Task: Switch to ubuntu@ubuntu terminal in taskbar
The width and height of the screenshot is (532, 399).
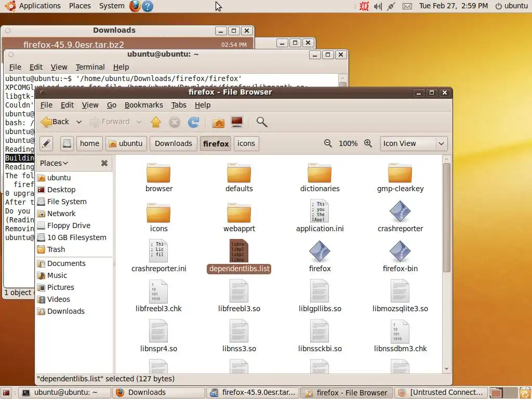Action: coord(65,393)
